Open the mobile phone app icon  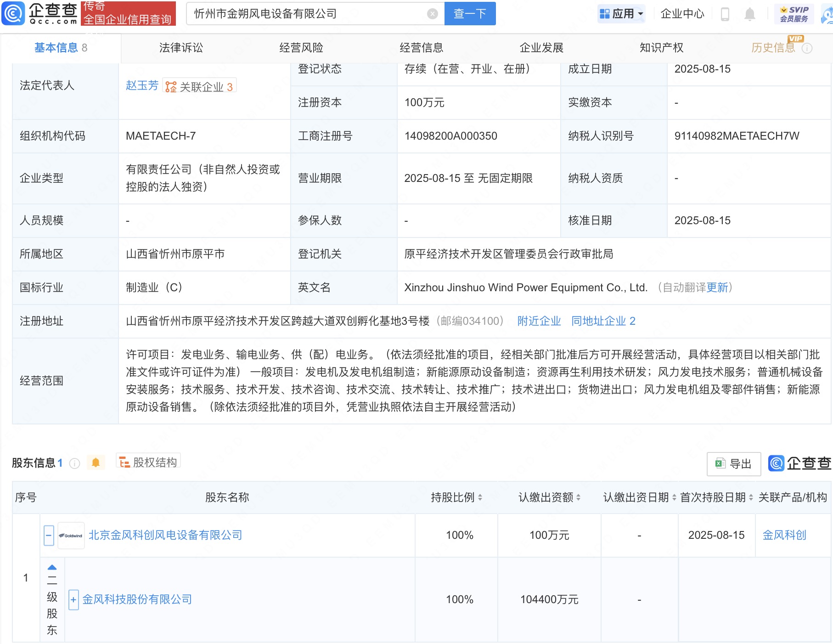[x=725, y=14]
